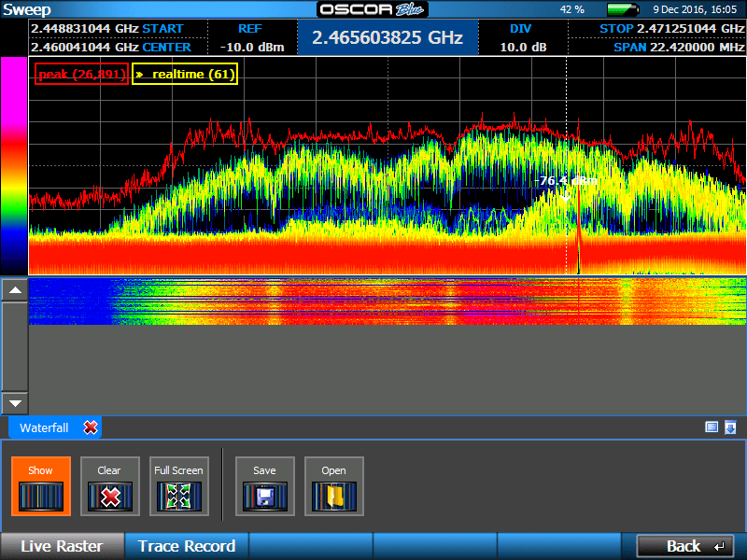The height and width of the screenshot is (560, 747).
Task: Switch to the Trace Record tab
Action: (187, 545)
